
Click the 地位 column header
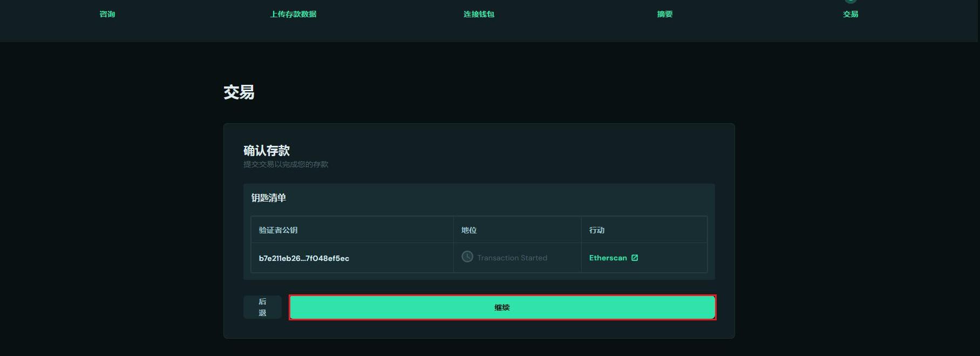pos(469,230)
